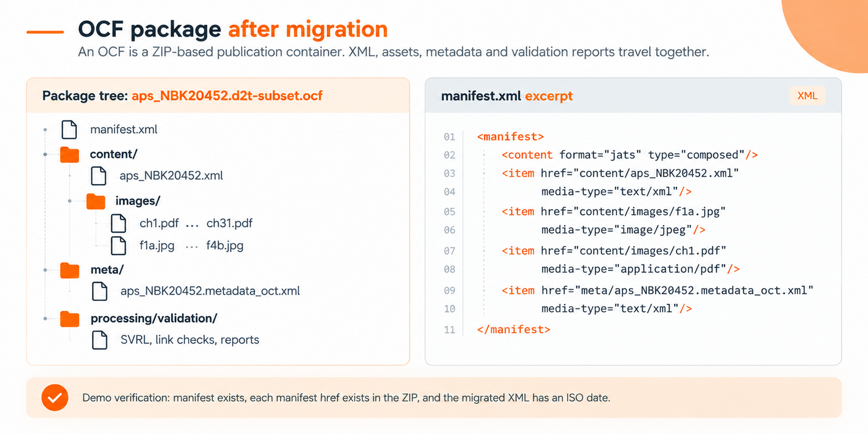Click the processing/validation/ folder icon
The width and height of the screenshot is (868, 434).
tap(69, 319)
